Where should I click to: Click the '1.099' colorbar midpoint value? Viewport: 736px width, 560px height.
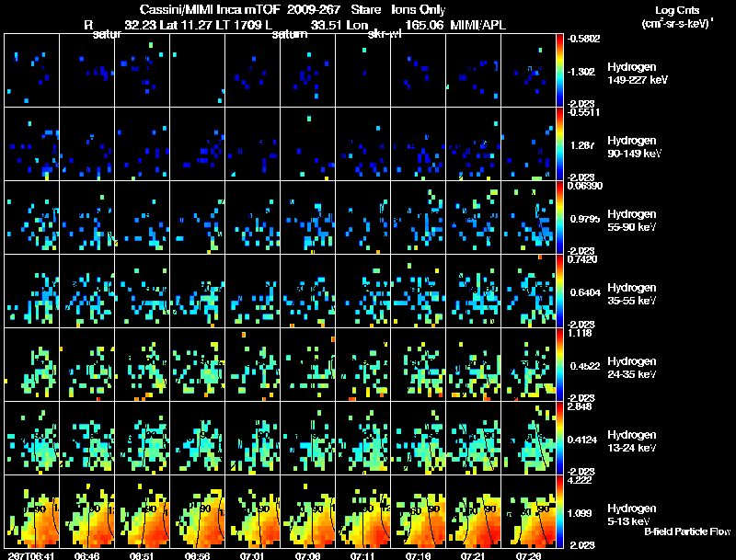(x=581, y=513)
